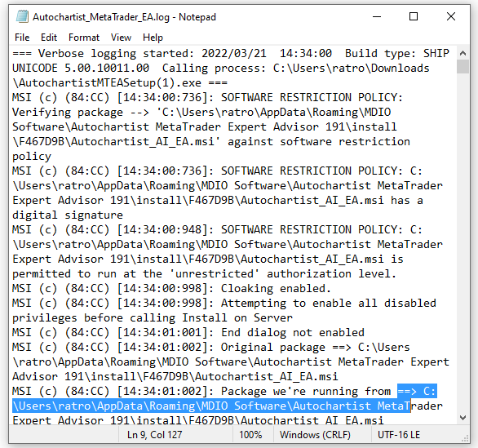The width and height of the screenshot is (478, 448).
Task: Click the text 'Cloaking enabled.'
Action: (x=276, y=289)
